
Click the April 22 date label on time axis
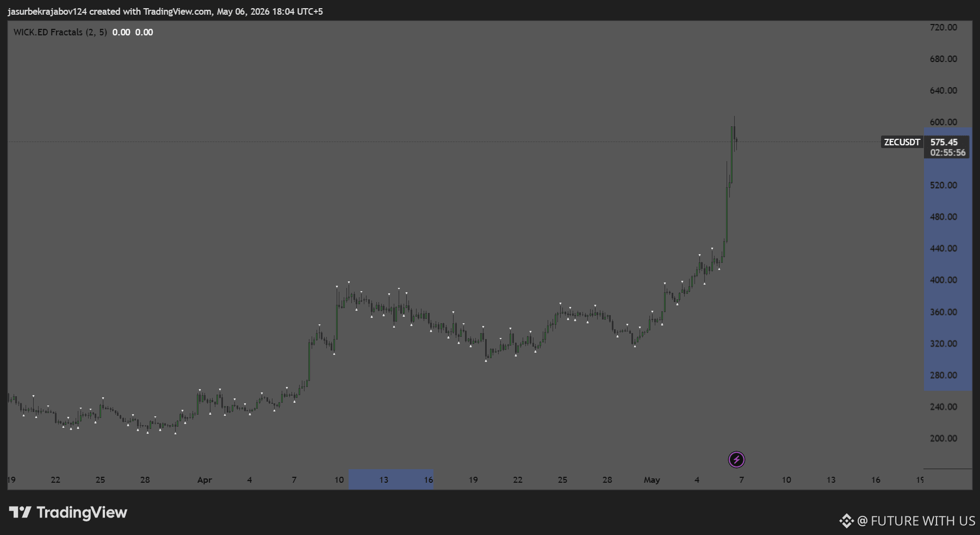[518, 480]
